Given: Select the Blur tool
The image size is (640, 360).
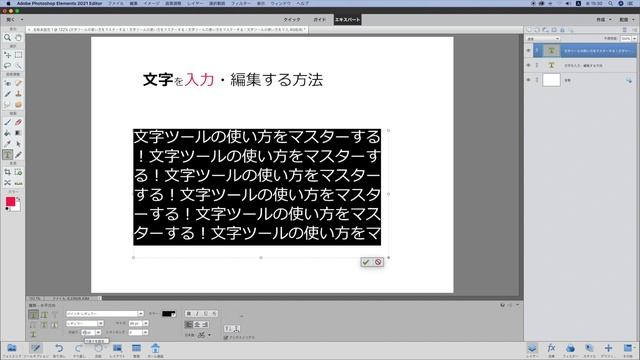Looking at the screenshot, I should click(x=7, y=104).
